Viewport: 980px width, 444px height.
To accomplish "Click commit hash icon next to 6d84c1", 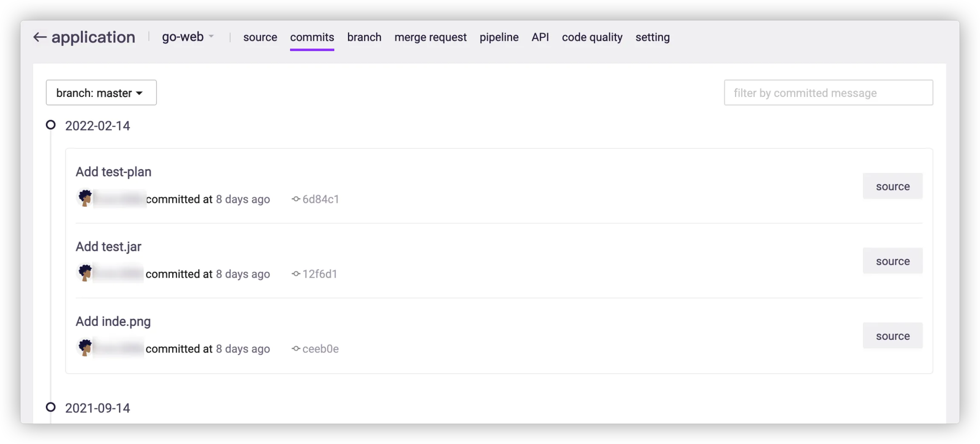I will (296, 199).
